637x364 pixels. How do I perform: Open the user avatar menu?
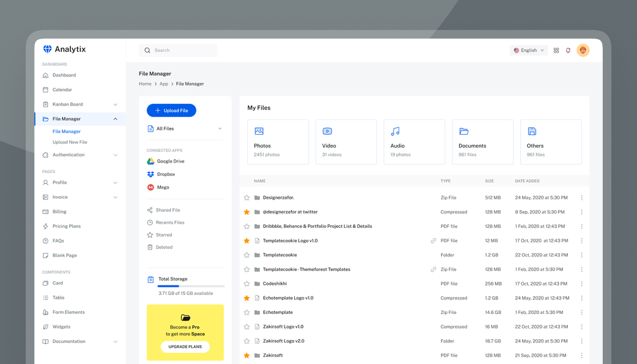pos(583,50)
